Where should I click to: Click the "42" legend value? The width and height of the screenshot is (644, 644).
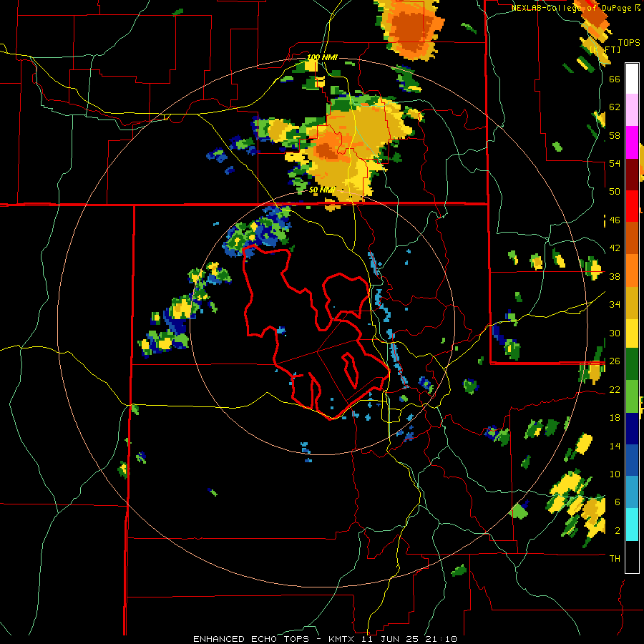click(615, 248)
